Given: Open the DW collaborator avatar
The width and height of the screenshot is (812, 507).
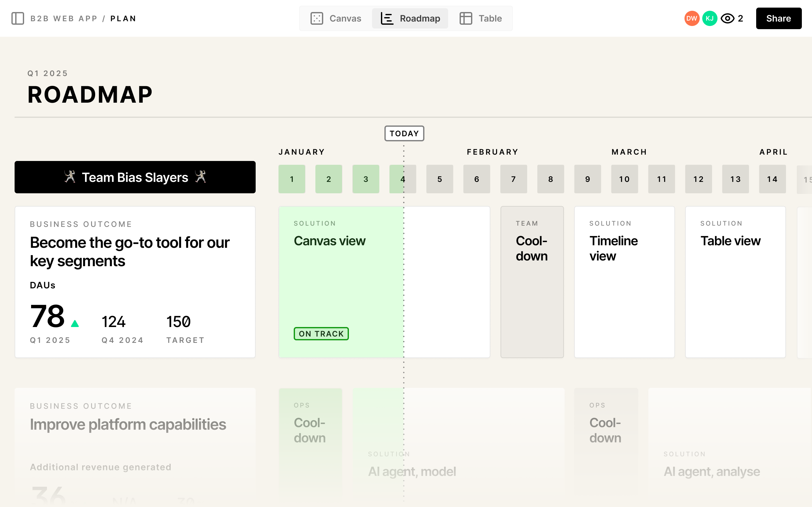Looking at the screenshot, I should coord(692,18).
